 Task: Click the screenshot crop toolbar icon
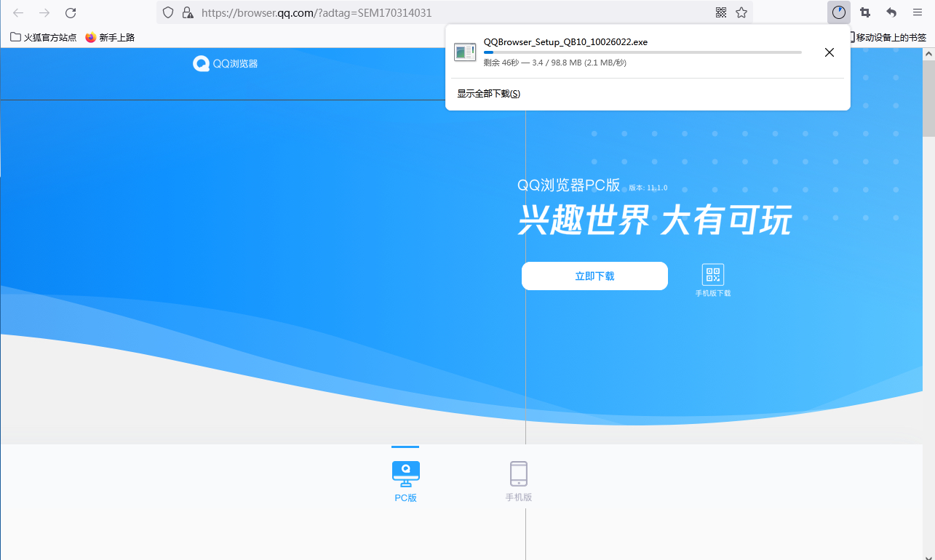point(865,12)
